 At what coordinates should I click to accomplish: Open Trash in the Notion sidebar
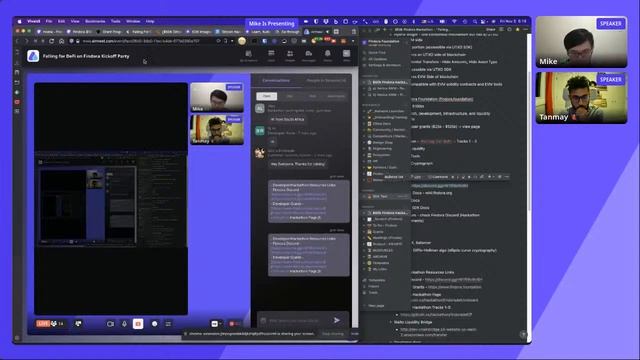click(373, 293)
